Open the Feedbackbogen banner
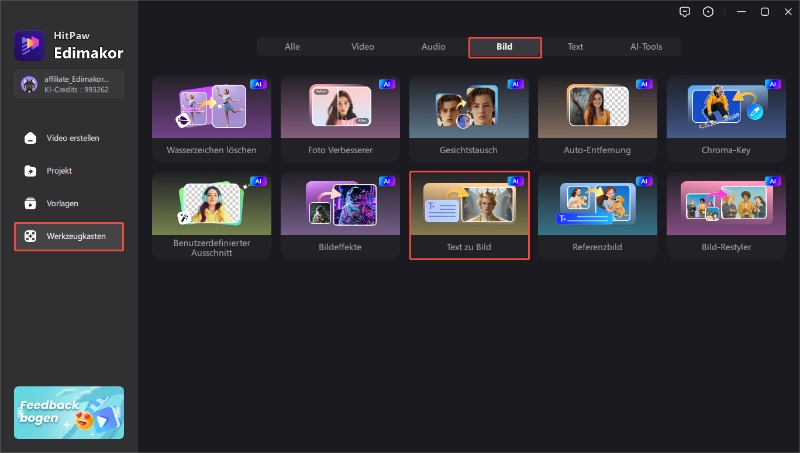 pos(69,413)
